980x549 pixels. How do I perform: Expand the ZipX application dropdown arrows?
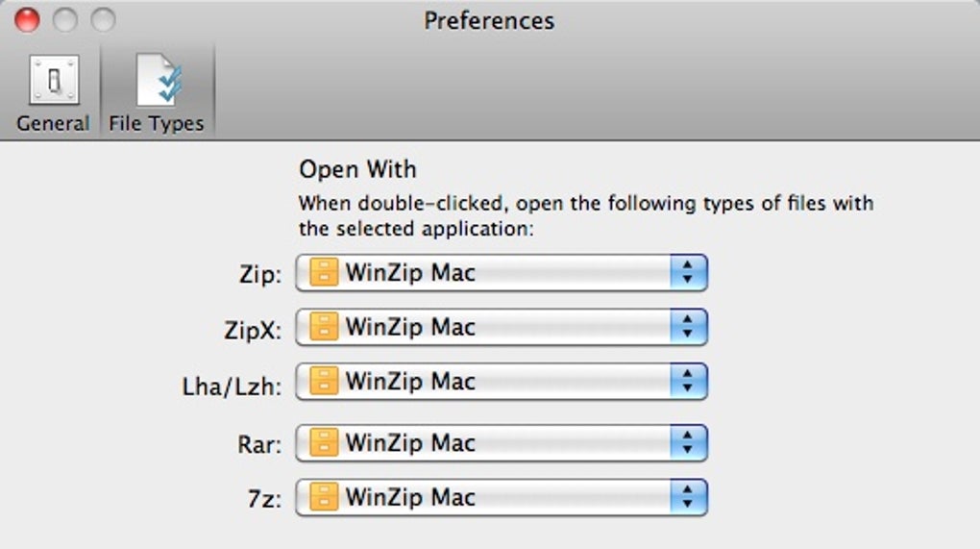(687, 327)
